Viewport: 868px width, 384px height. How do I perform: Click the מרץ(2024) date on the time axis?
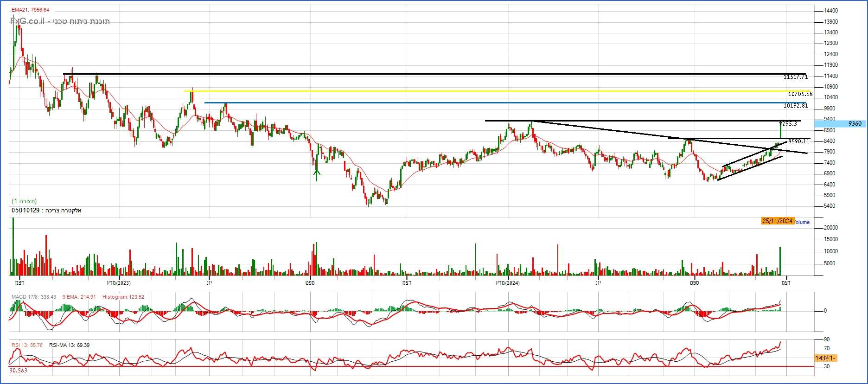click(x=507, y=283)
